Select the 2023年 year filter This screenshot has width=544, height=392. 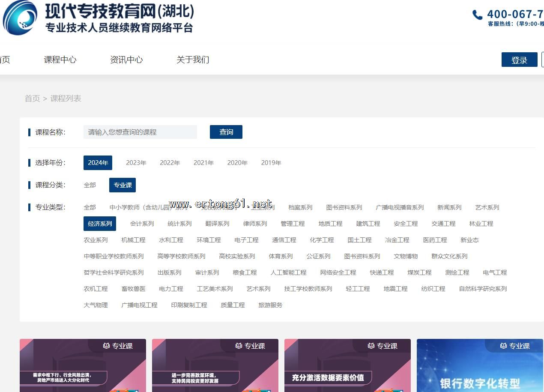click(136, 163)
